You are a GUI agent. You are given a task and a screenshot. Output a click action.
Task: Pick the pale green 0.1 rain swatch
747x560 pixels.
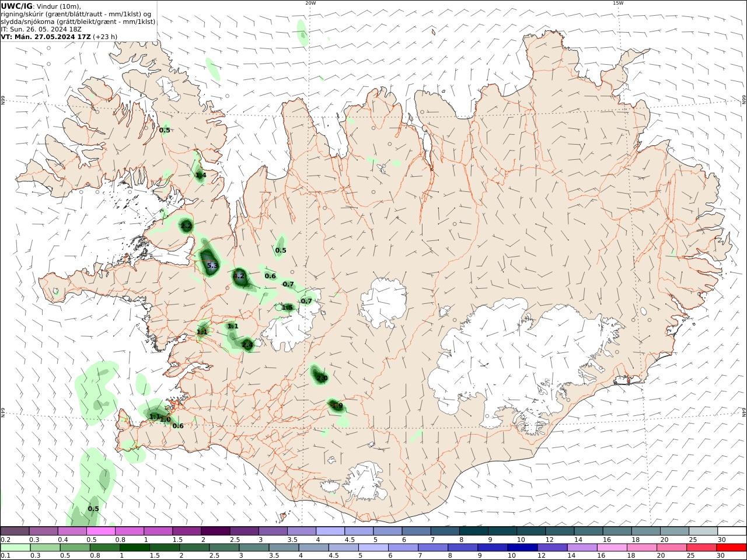coord(15,548)
